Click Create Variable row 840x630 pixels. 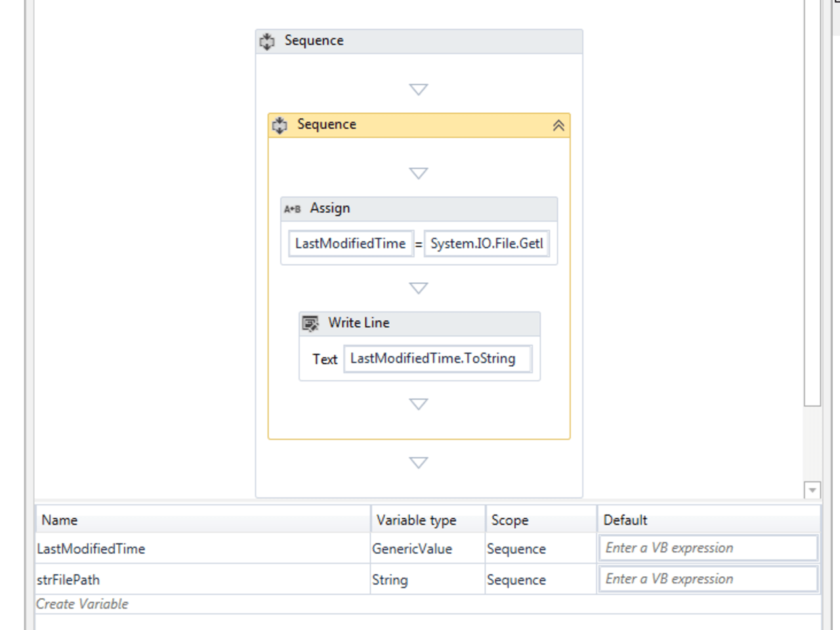tap(428, 604)
